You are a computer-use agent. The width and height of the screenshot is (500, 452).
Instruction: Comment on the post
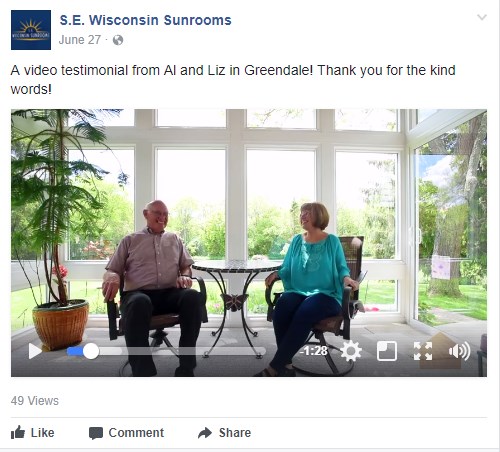[126, 433]
